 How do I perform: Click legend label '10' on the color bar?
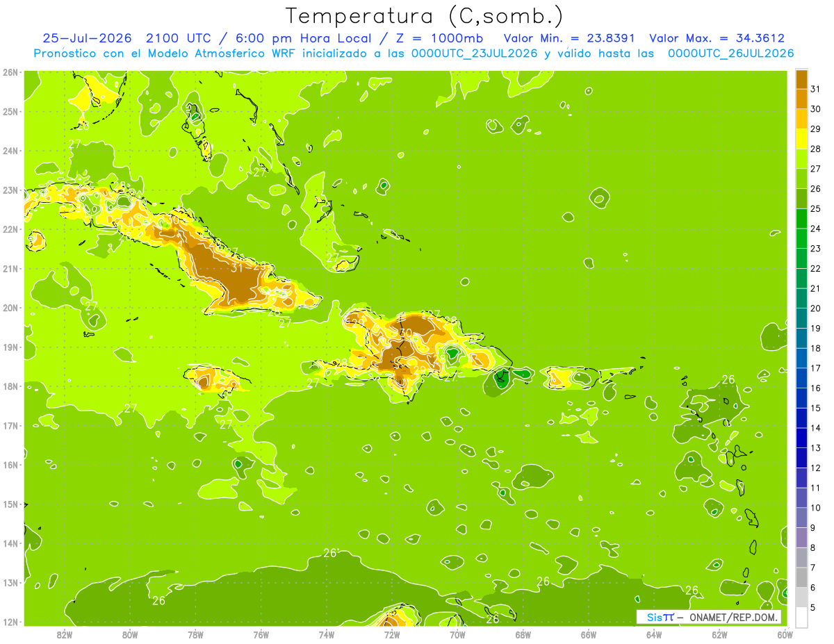click(x=816, y=508)
